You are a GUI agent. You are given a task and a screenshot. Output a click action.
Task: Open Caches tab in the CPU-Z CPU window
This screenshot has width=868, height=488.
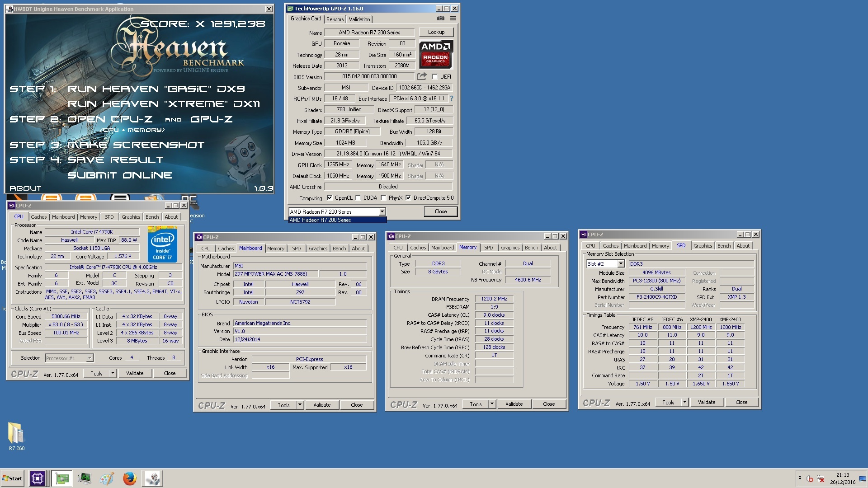pyautogui.click(x=39, y=217)
